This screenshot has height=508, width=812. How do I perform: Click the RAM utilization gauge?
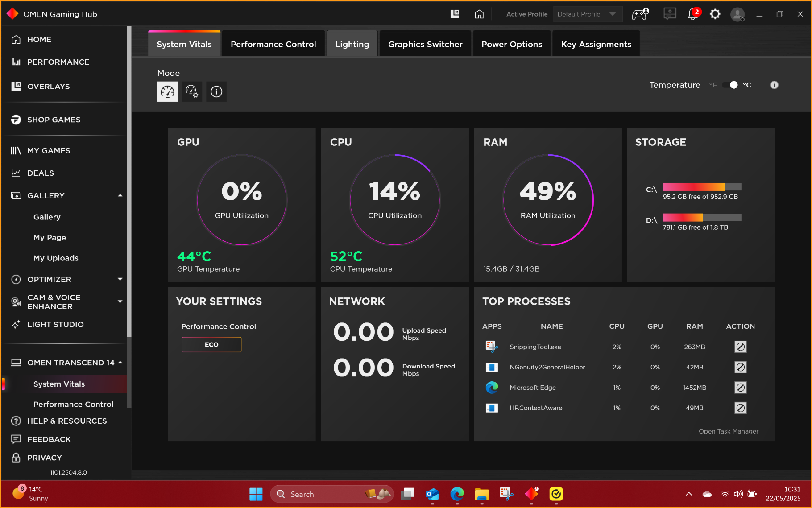tap(548, 200)
